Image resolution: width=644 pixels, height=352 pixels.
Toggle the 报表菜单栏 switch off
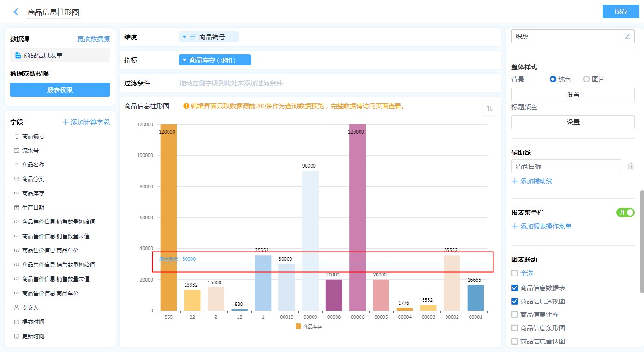pos(625,212)
